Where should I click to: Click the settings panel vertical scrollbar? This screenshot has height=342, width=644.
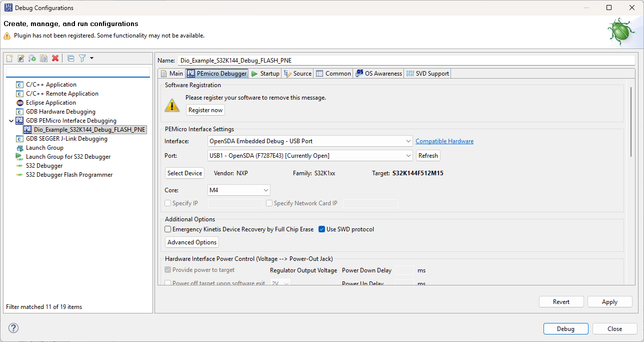(x=631, y=123)
